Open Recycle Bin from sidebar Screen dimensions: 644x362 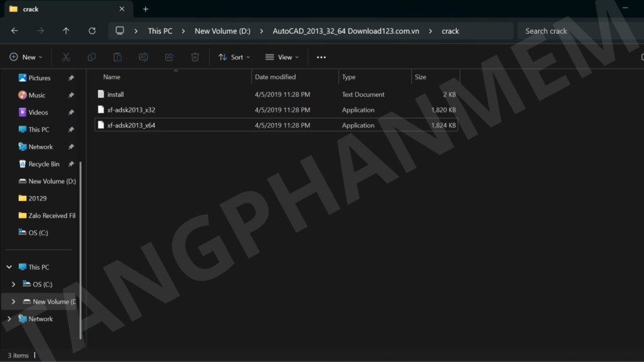click(43, 164)
